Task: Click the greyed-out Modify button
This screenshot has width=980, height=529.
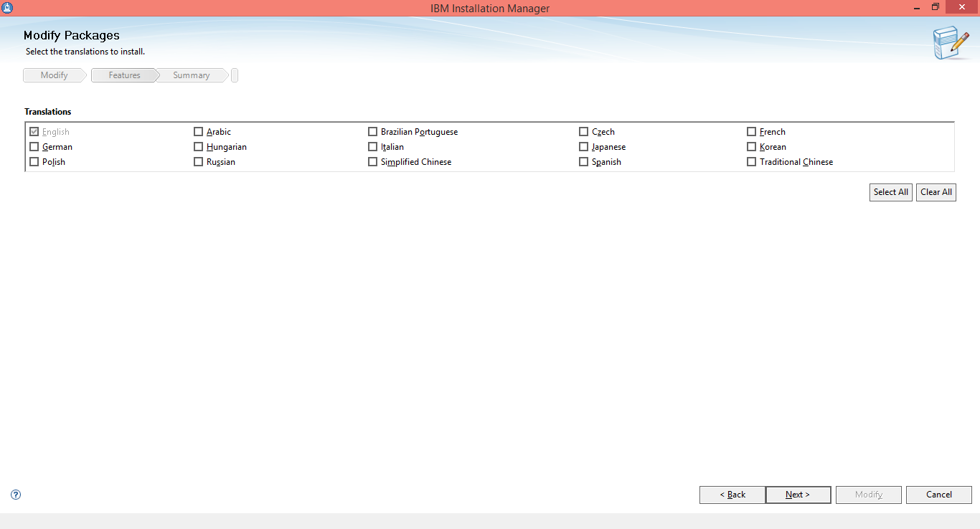Action: pyautogui.click(x=869, y=495)
